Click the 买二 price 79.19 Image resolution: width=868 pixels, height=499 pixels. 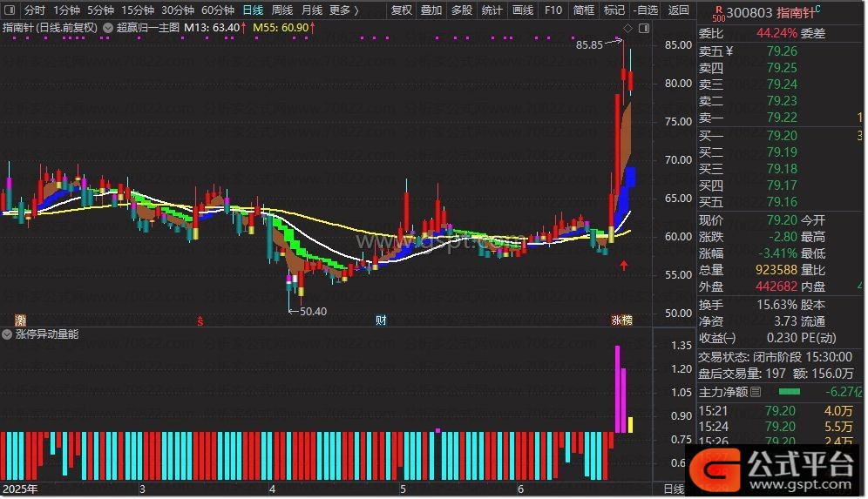click(782, 152)
